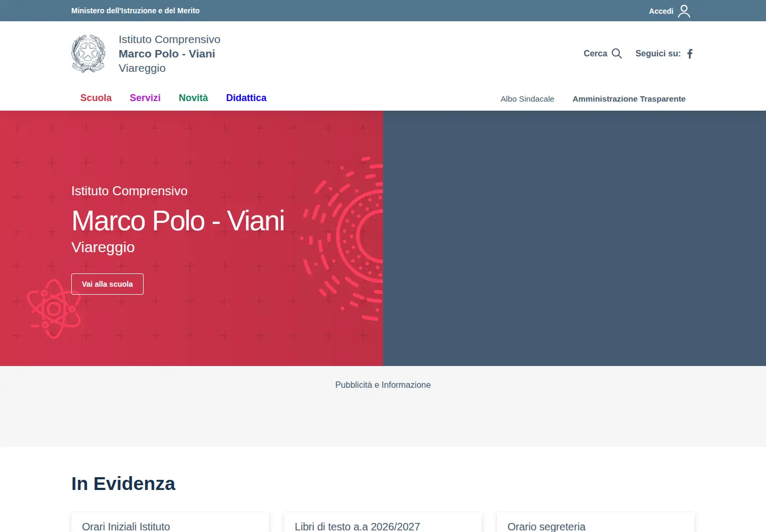Open the Orario segreteria card
This screenshot has width=766, height=532.
coord(596,522)
